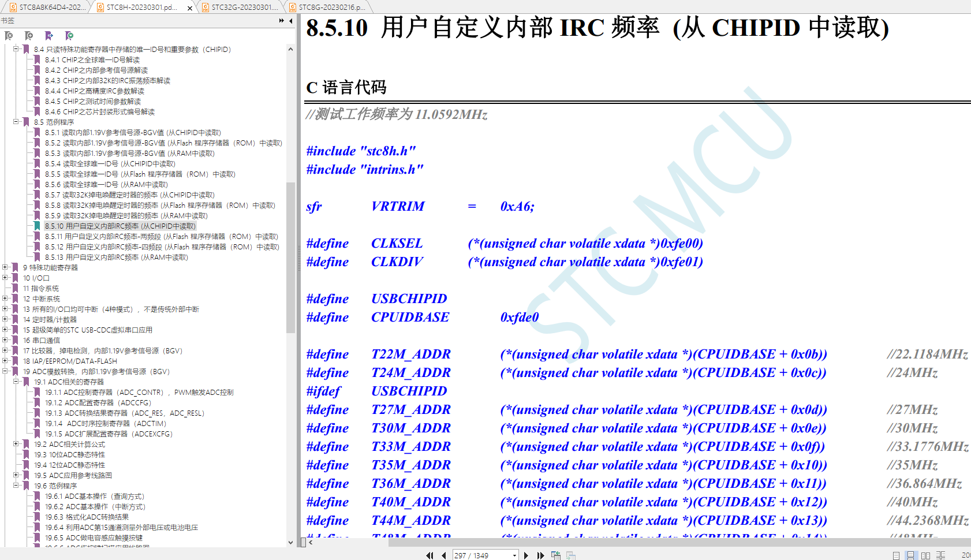971x560 pixels.
Task: Click the delete bookmark icon
Action: pos(9,36)
